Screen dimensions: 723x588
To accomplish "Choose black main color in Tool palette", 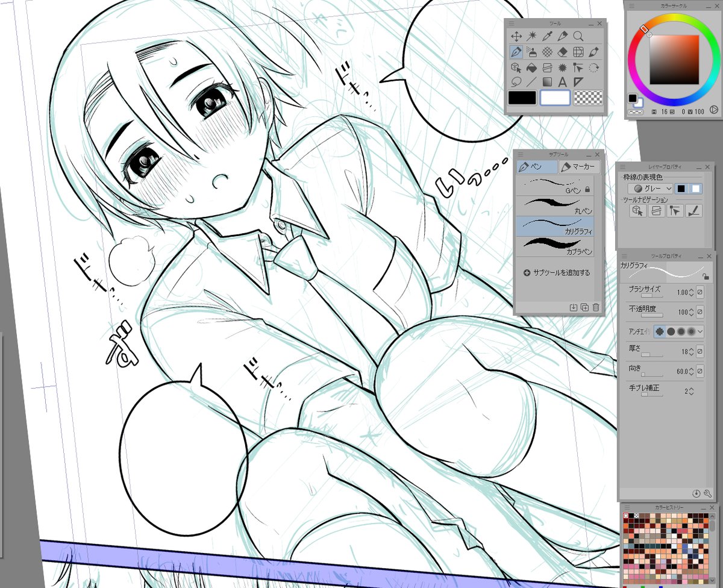I will [523, 98].
